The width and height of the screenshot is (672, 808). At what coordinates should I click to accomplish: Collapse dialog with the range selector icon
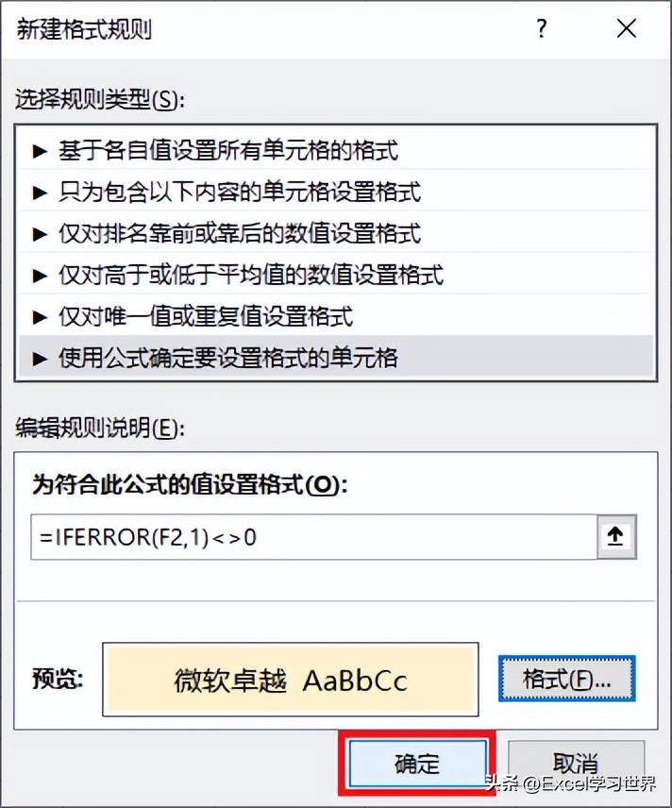(615, 536)
